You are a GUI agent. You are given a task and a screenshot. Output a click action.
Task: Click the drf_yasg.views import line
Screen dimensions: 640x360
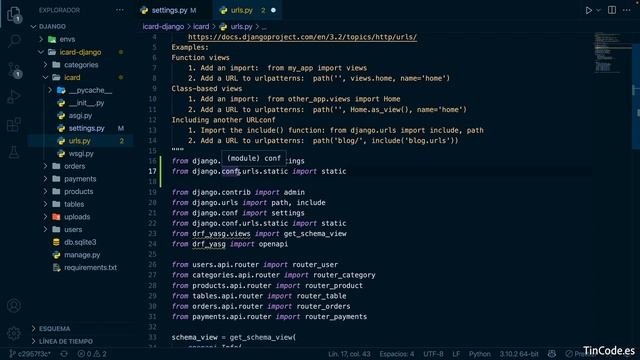[x=259, y=234]
